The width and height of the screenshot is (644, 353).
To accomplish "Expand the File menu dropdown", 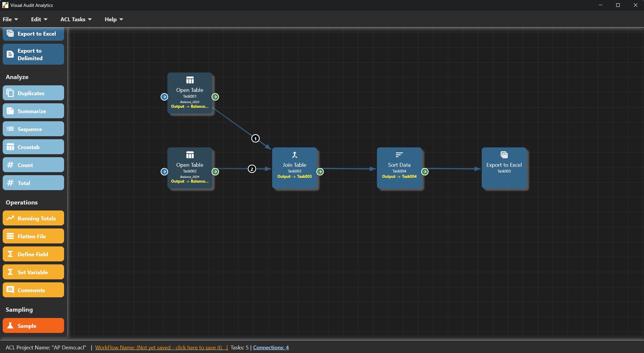I will point(10,19).
